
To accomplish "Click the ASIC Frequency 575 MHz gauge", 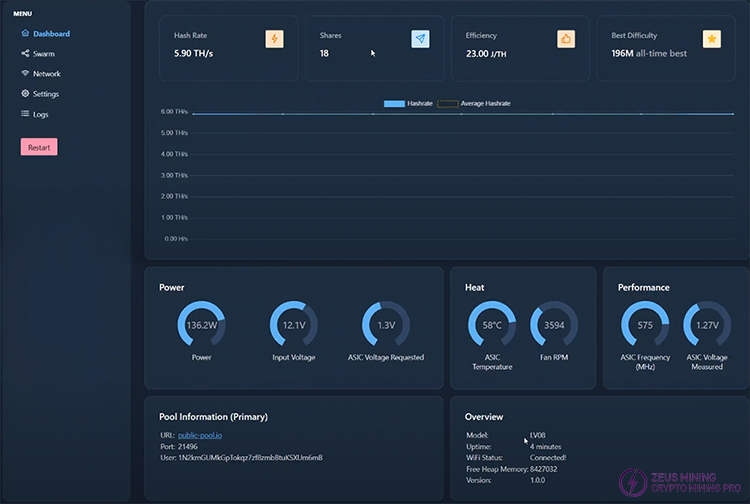I will pos(645,325).
